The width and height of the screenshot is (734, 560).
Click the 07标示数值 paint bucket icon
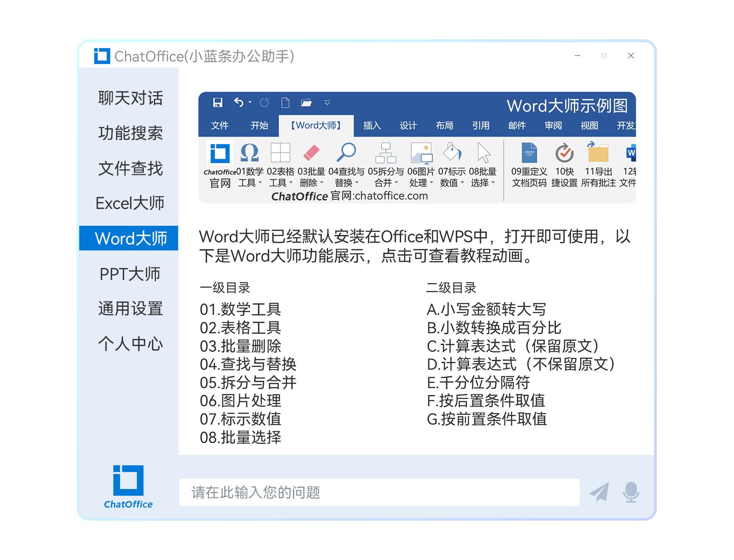[x=452, y=152]
